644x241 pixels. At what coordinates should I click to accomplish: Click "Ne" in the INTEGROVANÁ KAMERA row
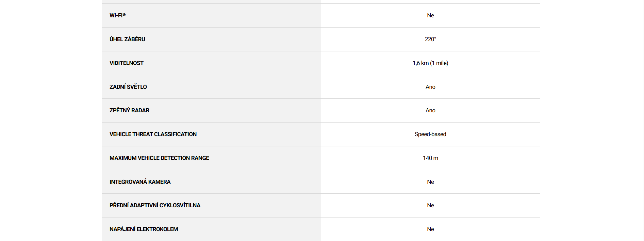[x=430, y=182]
